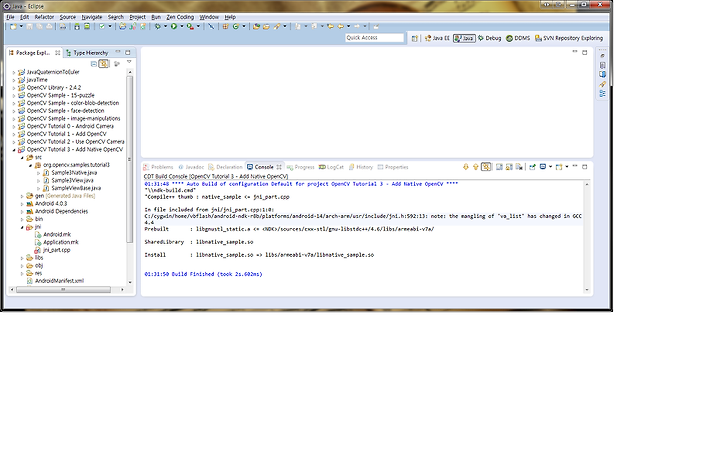The height and width of the screenshot is (464, 720).
Task: Open the Zen Coding menu
Action: point(180,17)
